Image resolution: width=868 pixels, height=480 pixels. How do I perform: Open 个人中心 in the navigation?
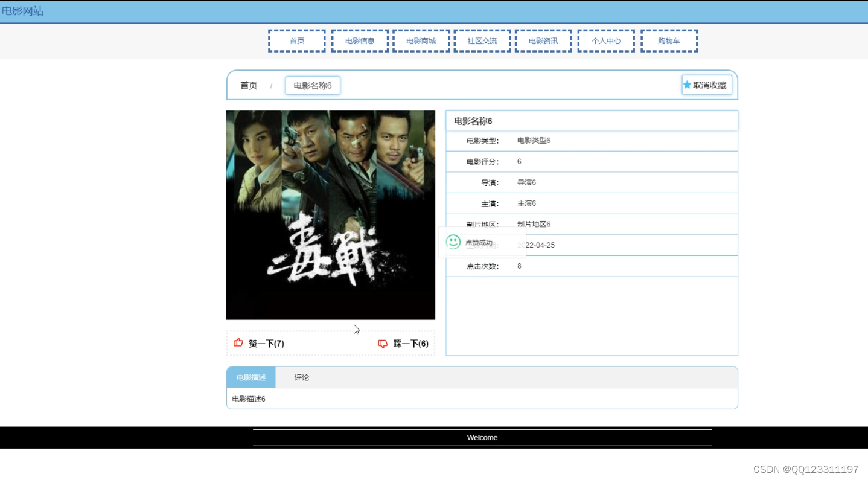pyautogui.click(x=606, y=41)
